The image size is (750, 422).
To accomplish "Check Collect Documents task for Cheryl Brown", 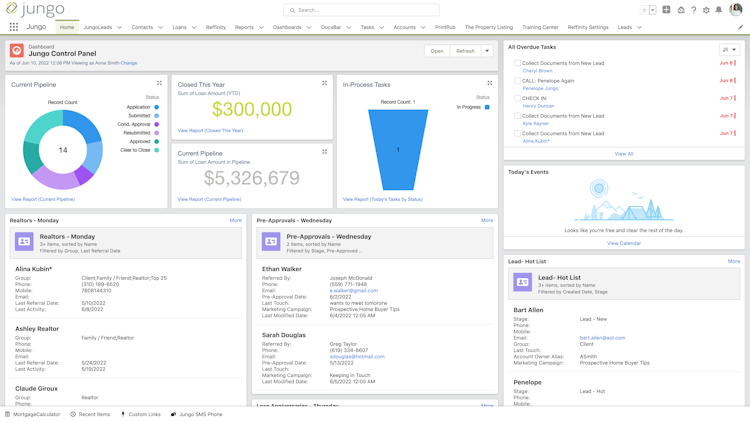I will tap(517, 63).
